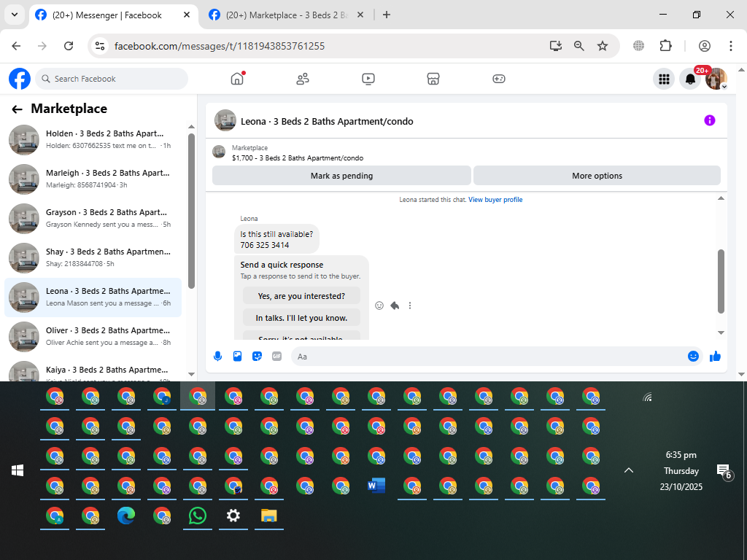This screenshot has width=747, height=560.
Task: Choose a sticker icon
Action: (x=258, y=356)
